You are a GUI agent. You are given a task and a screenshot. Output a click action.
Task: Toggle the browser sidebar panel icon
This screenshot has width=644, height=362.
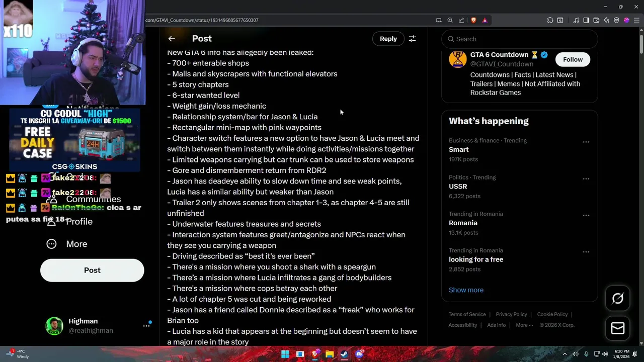[x=586, y=20]
